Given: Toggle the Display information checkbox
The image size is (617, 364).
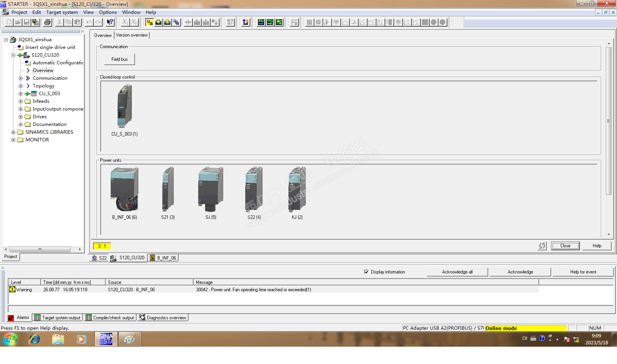Looking at the screenshot, I should [x=366, y=272].
